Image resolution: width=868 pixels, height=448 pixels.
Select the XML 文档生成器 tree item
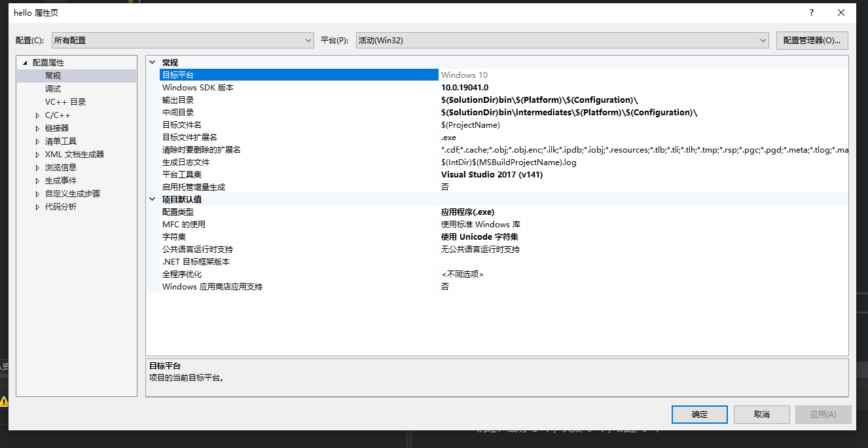click(75, 155)
